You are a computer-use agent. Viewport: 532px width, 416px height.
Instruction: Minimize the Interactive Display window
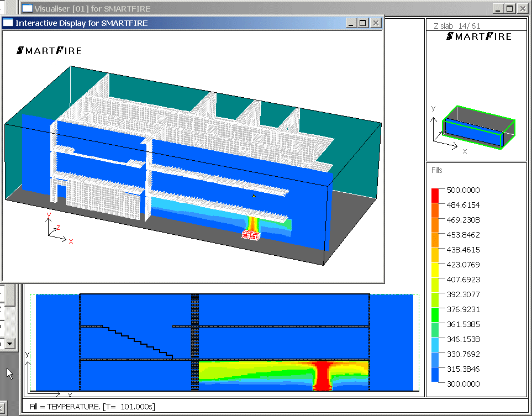pos(351,23)
